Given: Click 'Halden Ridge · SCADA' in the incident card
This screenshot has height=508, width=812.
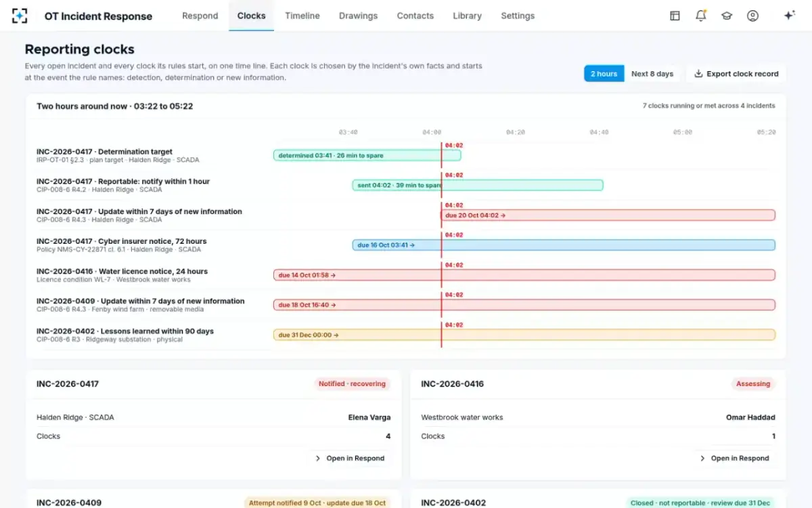Looking at the screenshot, I should pyautogui.click(x=75, y=417).
